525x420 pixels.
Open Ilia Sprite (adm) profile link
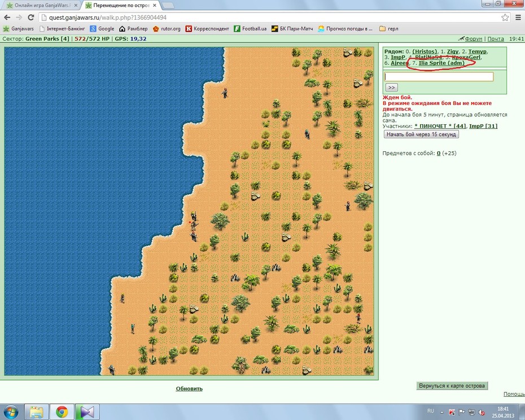441,63
